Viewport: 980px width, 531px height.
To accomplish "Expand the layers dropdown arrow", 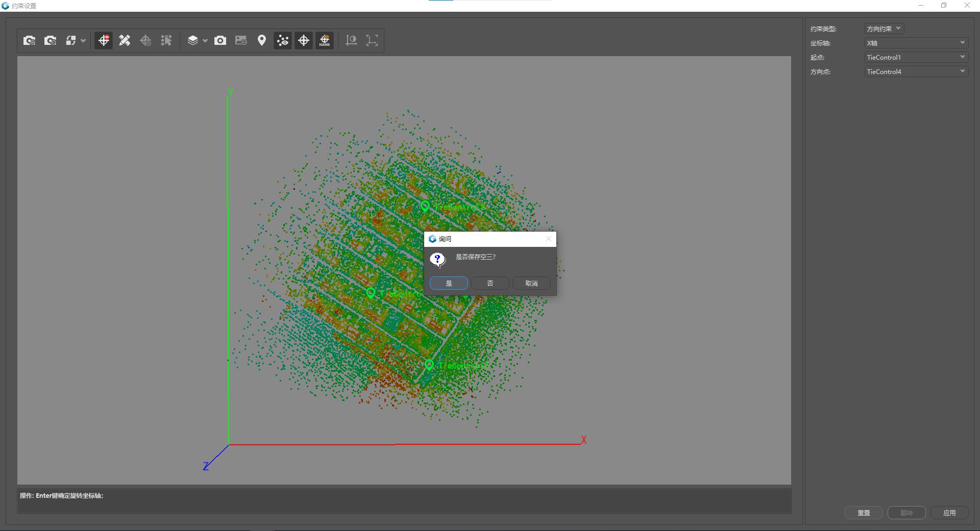I will click(x=205, y=41).
